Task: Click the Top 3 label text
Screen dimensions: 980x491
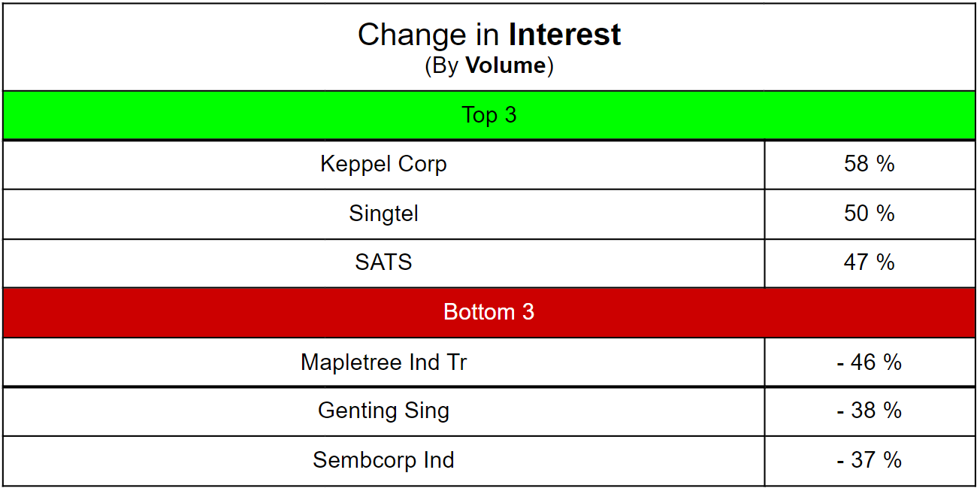Action: (489, 115)
